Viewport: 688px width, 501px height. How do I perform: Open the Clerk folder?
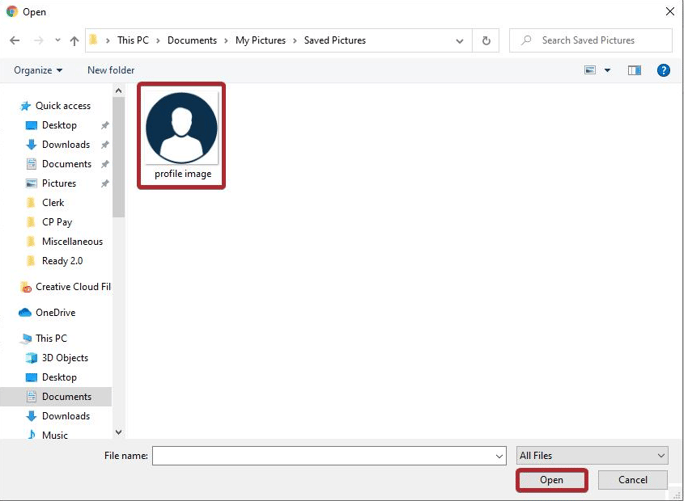pos(45,203)
